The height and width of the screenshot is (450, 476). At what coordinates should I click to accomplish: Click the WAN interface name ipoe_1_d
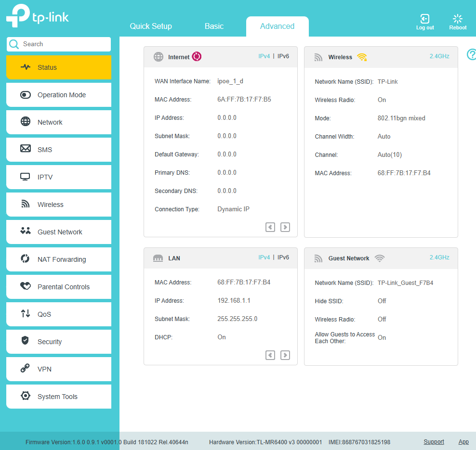click(230, 81)
